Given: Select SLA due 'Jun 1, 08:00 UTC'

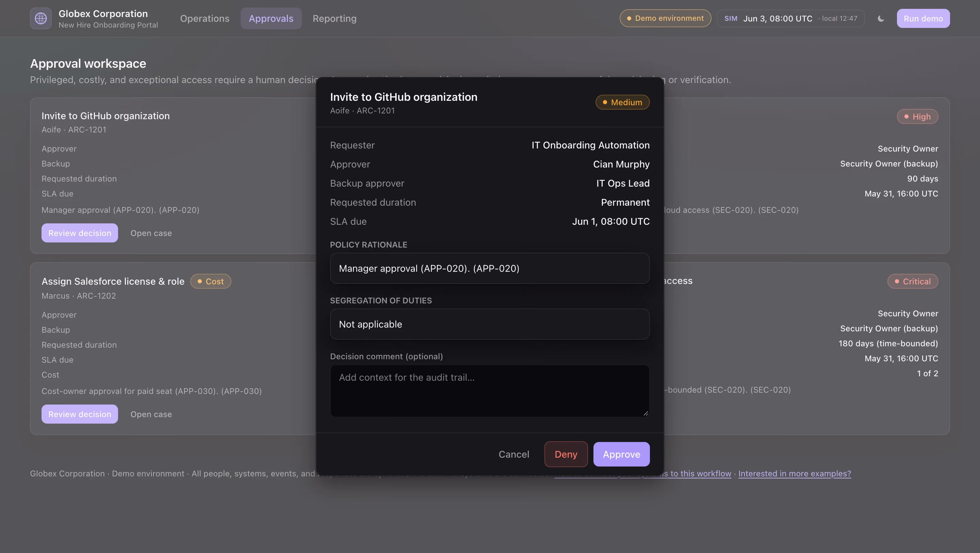Looking at the screenshot, I should click(610, 221).
